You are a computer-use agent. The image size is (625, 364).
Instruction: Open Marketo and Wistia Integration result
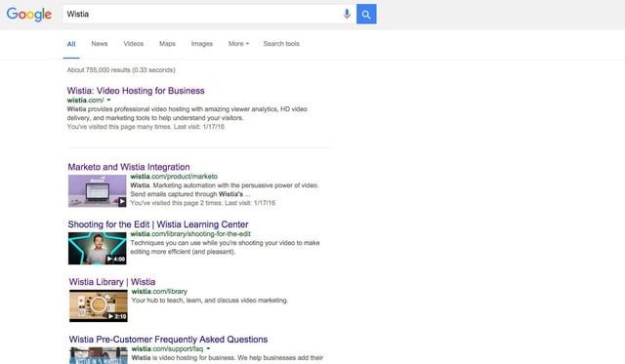coord(129,167)
